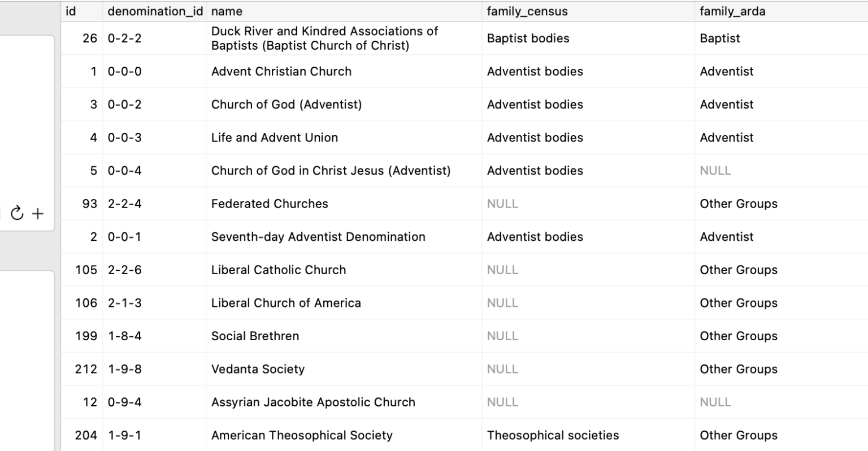Click the family_arda column header
Image resolution: width=868 pixels, height=451 pixels.
click(732, 11)
